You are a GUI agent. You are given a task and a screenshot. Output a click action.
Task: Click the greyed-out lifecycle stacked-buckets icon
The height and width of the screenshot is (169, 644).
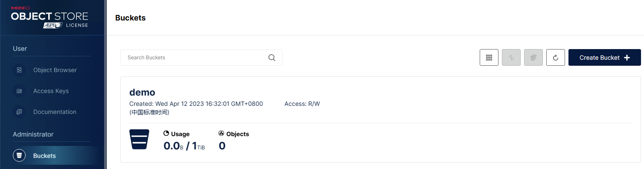point(533,58)
